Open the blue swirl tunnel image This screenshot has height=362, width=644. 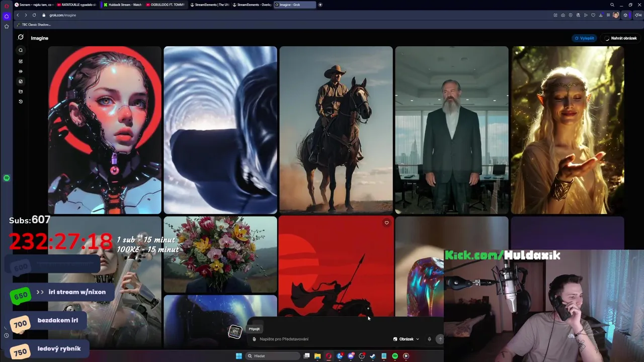click(220, 130)
